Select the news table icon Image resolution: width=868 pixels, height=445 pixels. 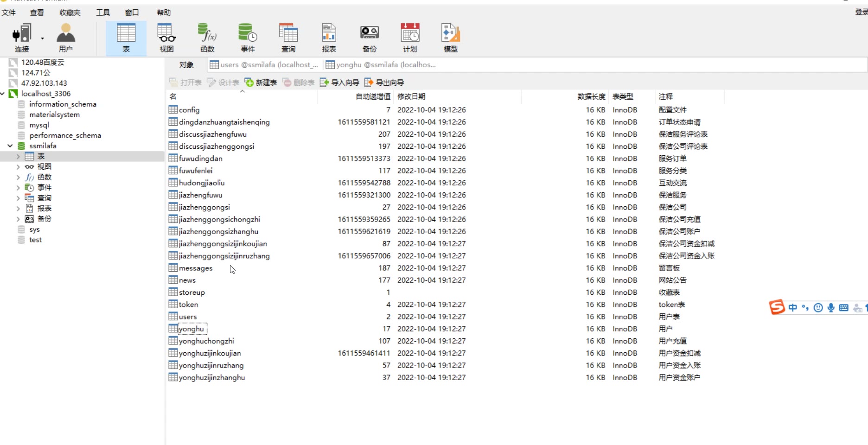tap(173, 280)
